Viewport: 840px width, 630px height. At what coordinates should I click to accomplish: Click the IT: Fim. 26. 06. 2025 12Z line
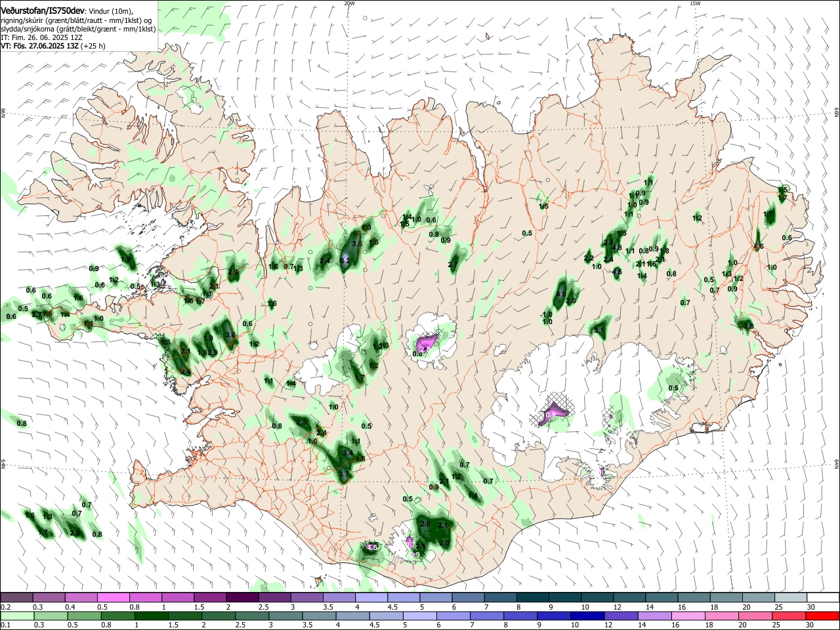[x=41, y=38]
